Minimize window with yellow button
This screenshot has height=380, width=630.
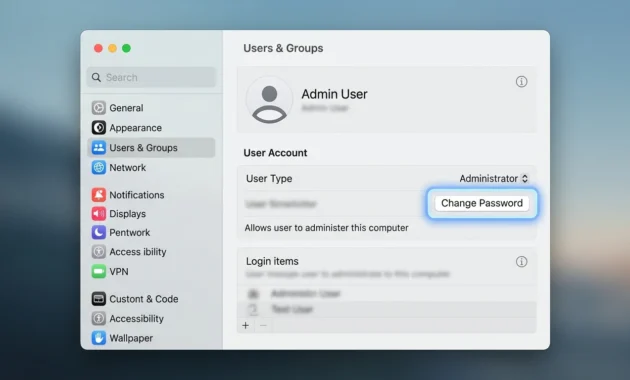(x=112, y=48)
